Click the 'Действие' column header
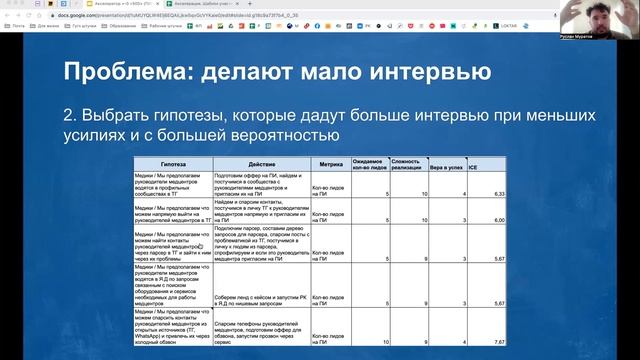Viewport: 640px width, 360px height. pos(262,164)
